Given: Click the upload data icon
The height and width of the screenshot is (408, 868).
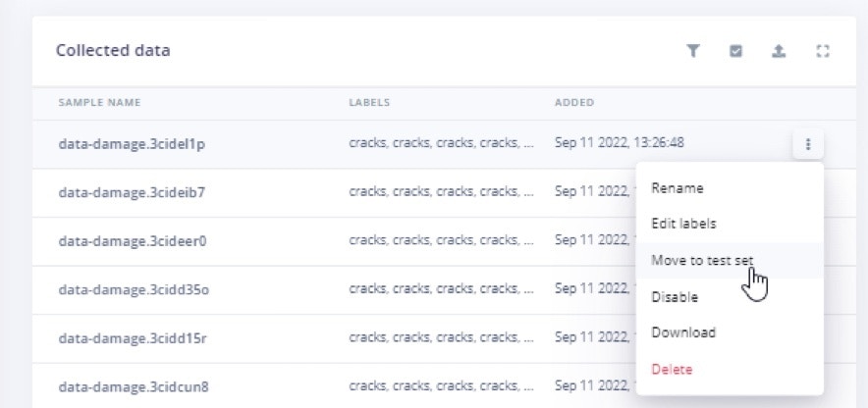Looking at the screenshot, I should (x=779, y=51).
